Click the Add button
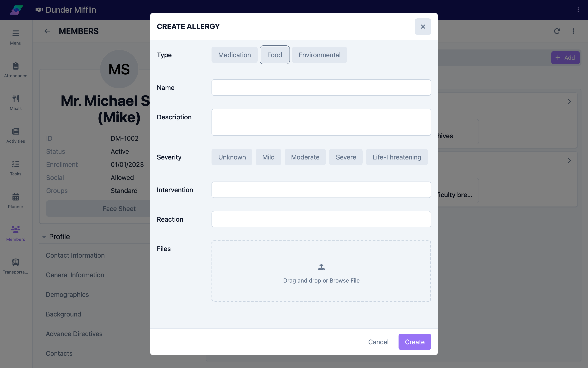The height and width of the screenshot is (368, 588). click(x=565, y=58)
